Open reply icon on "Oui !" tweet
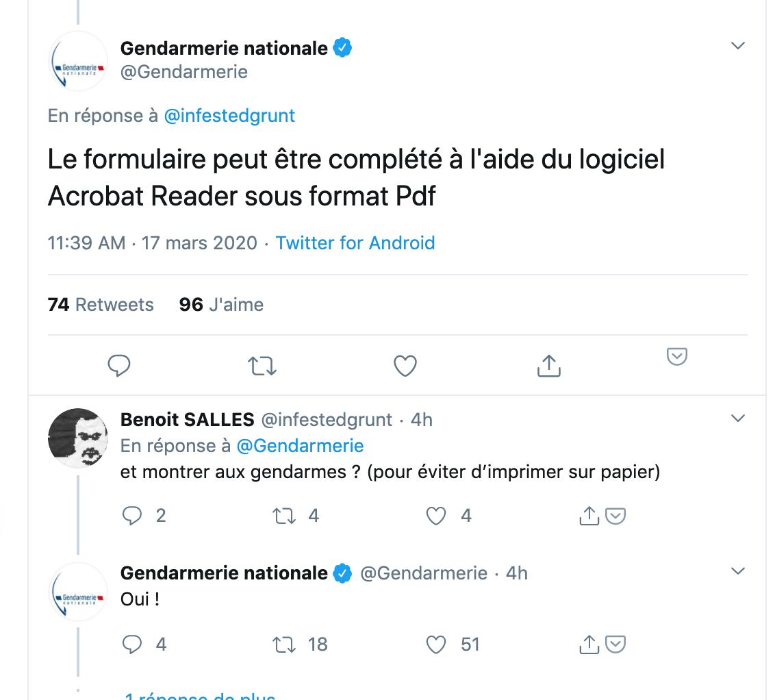775x700 pixels. point(132,644)
